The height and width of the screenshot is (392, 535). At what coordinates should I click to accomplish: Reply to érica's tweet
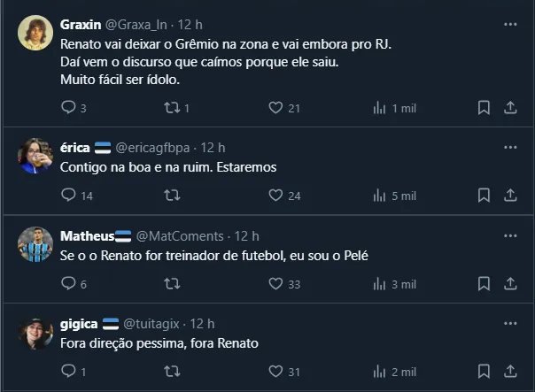click(69, 196)
